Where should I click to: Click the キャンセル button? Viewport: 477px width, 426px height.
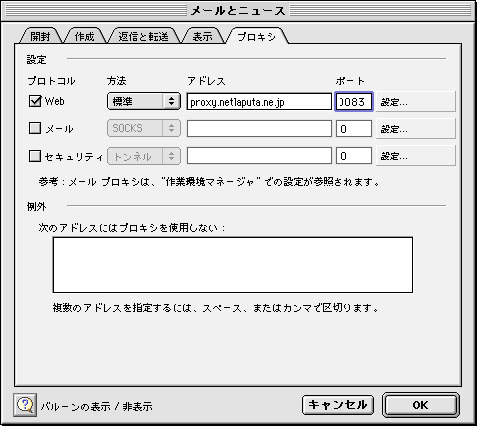pos(338,405)
